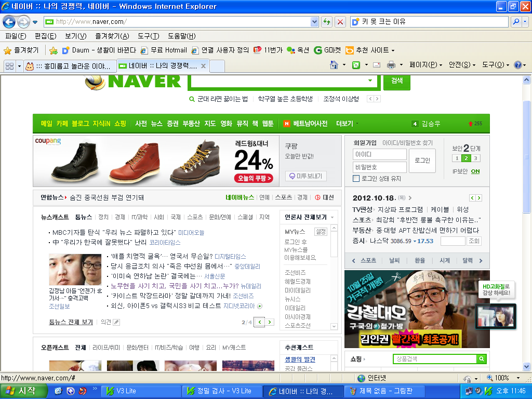Open the 즐겨찾기(A) menu

coord(112,36)
